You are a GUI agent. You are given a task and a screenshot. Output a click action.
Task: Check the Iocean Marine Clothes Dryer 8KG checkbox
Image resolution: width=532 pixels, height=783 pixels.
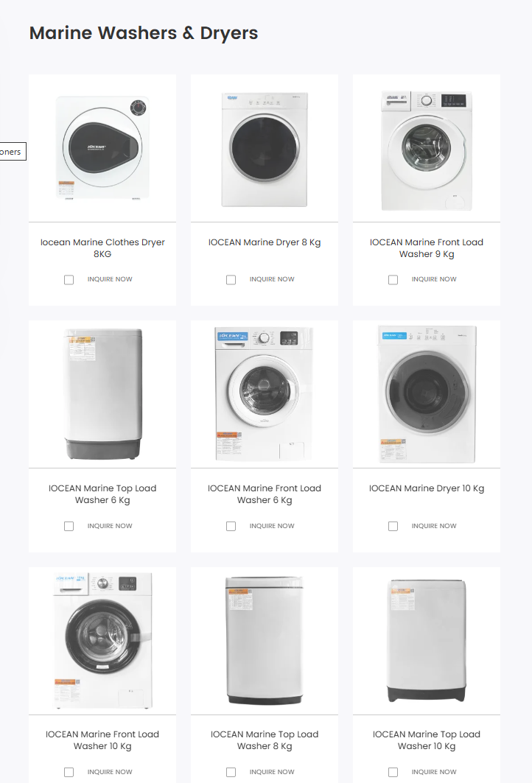(x=69, y=280)
